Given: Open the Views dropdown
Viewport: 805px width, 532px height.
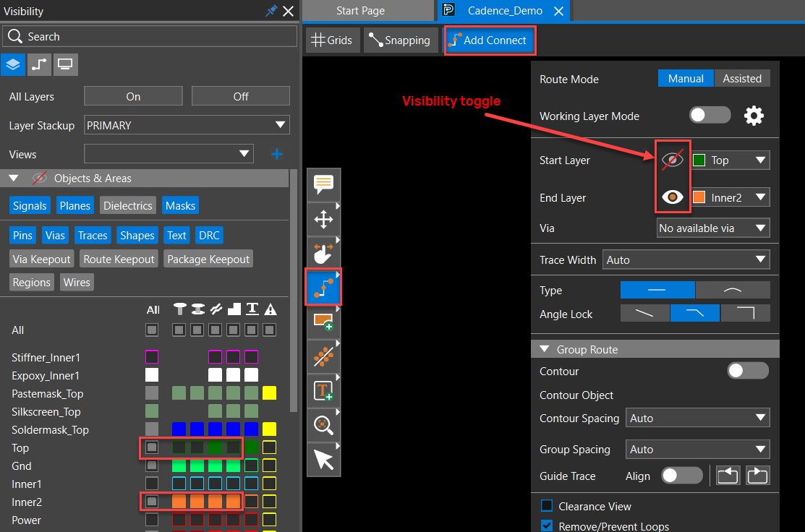Looking at the screenshot, I should tap(169, 154).
